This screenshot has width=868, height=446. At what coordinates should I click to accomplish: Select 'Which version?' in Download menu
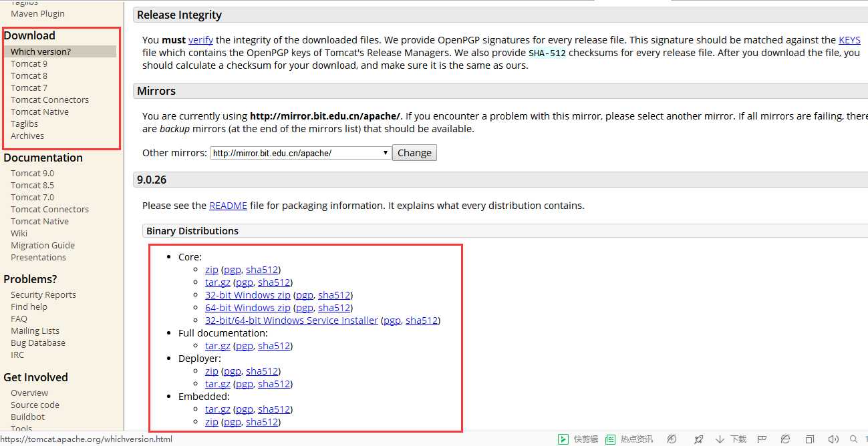(41, 51)
